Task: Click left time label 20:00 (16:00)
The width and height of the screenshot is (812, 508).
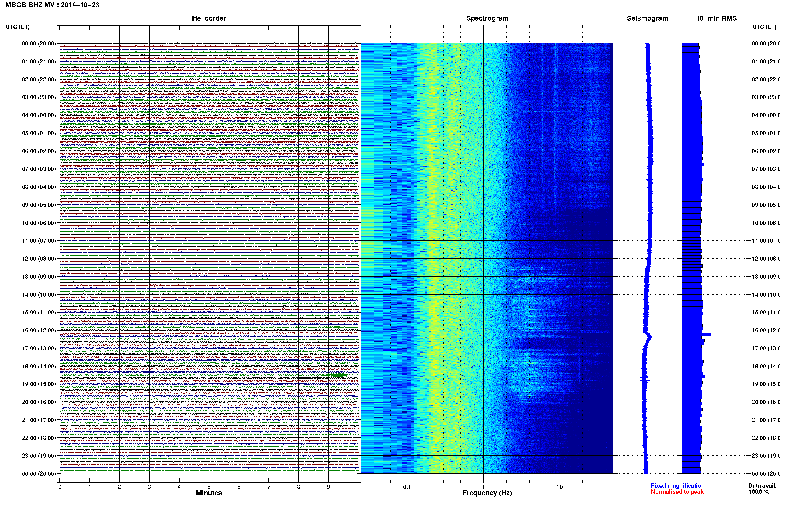Action: (x=39, y=402)
